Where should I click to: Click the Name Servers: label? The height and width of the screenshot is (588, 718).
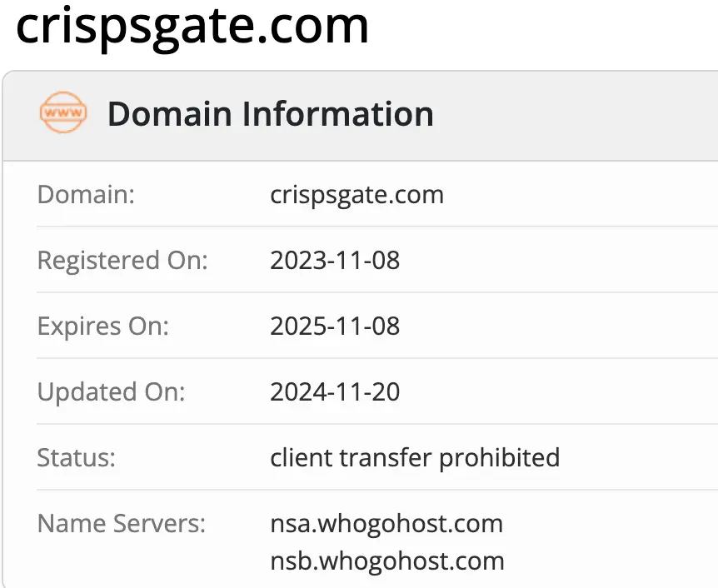coord(122,524)
